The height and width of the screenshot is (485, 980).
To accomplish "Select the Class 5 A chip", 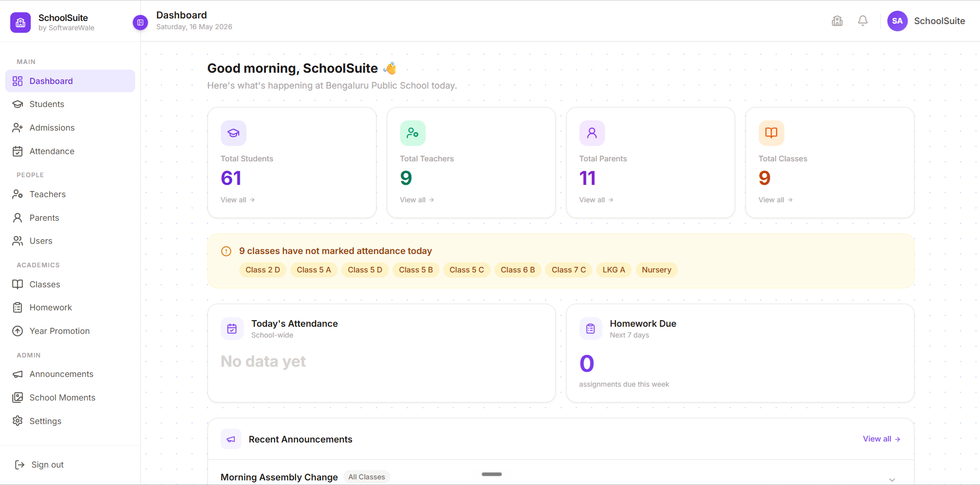I will pyautogui.click(x=314, y=270).
